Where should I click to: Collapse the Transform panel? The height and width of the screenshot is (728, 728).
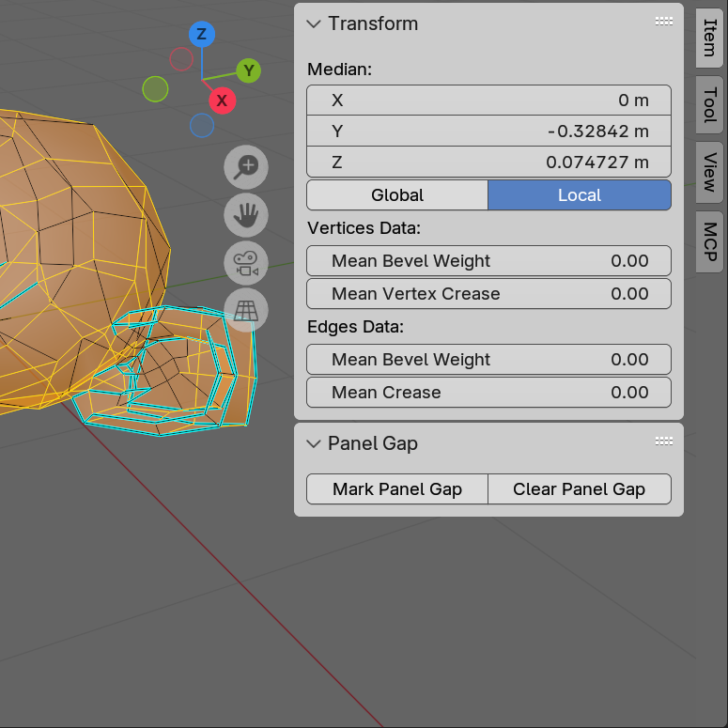[x=314, y=23]
